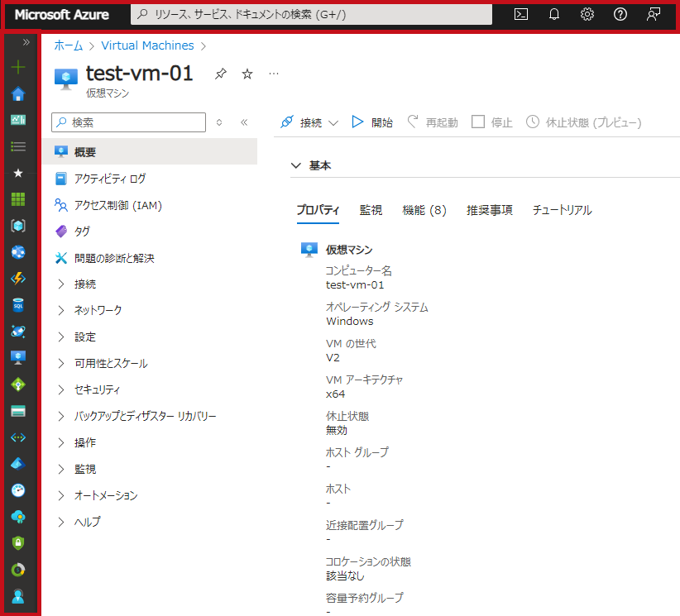This screenshot has height=616, width=680.
Task: Switch to the 推奨事項 tab
Action: point(490,210)
